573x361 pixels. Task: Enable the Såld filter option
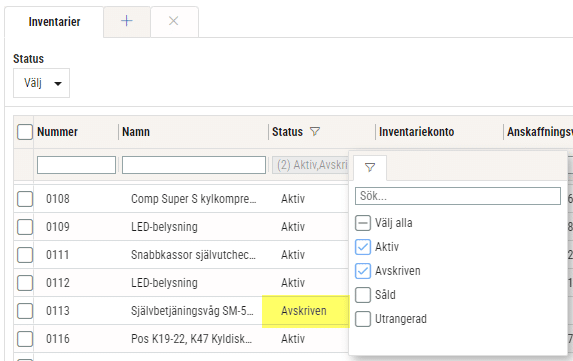[363, 295]
